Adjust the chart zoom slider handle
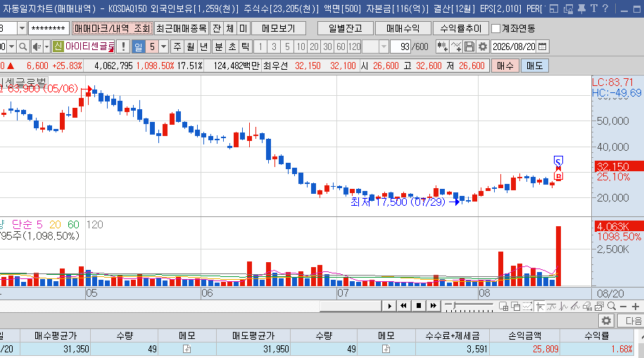Image resolution: width=644 pixels, height=358 pixels. click(454, 306)
